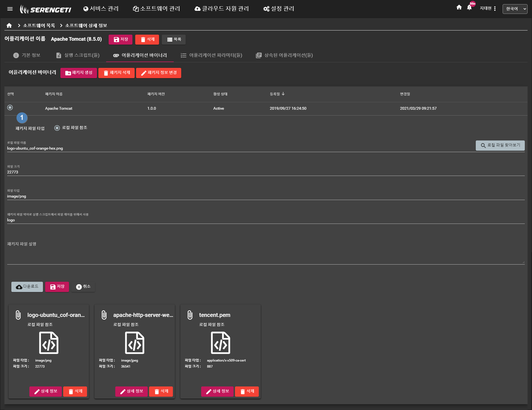Viewport: 532px width, 410px height.
Task: Select the Apache Tomcat package radio button
Action: (x=10, y=107)
